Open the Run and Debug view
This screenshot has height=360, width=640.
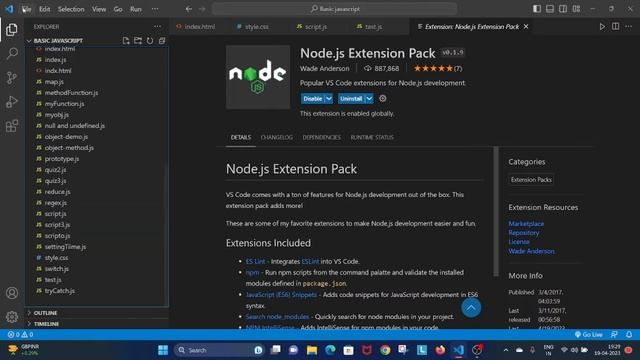click(x=12, y=102)
